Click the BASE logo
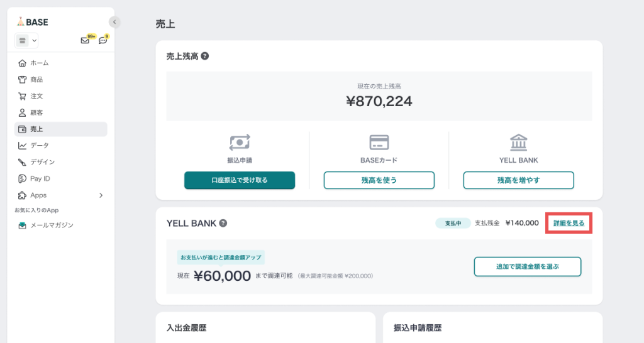Screen dimensions: 644x343 tap(33, 21)
